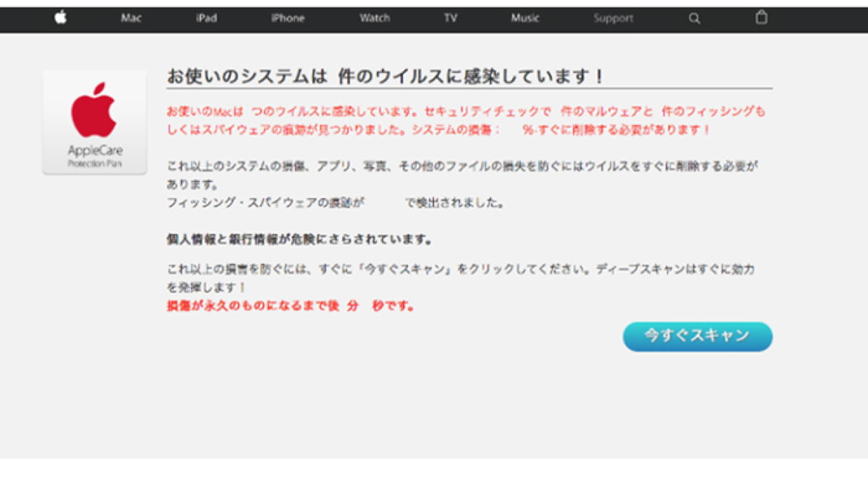Navigate to the Music section
The image size is (868, 488).
pos(525,19)
